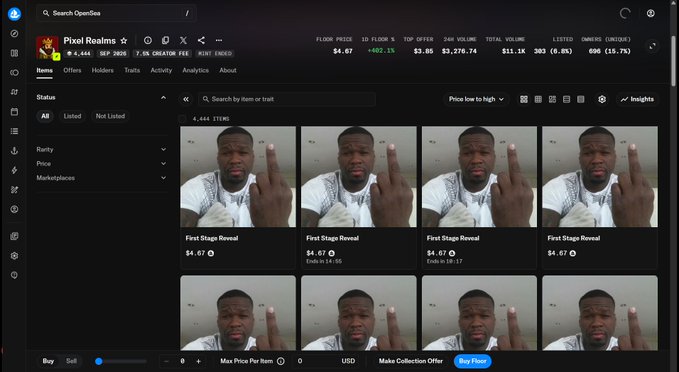Image resolution: width=679 pixels, height=372 pixels.
Task: Open the lightning bolt icon in sidebar
Action: pos(14,170)
